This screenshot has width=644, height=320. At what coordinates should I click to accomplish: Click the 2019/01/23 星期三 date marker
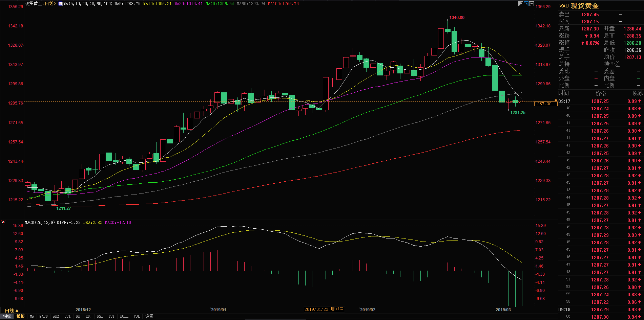(x=324, y=310)
